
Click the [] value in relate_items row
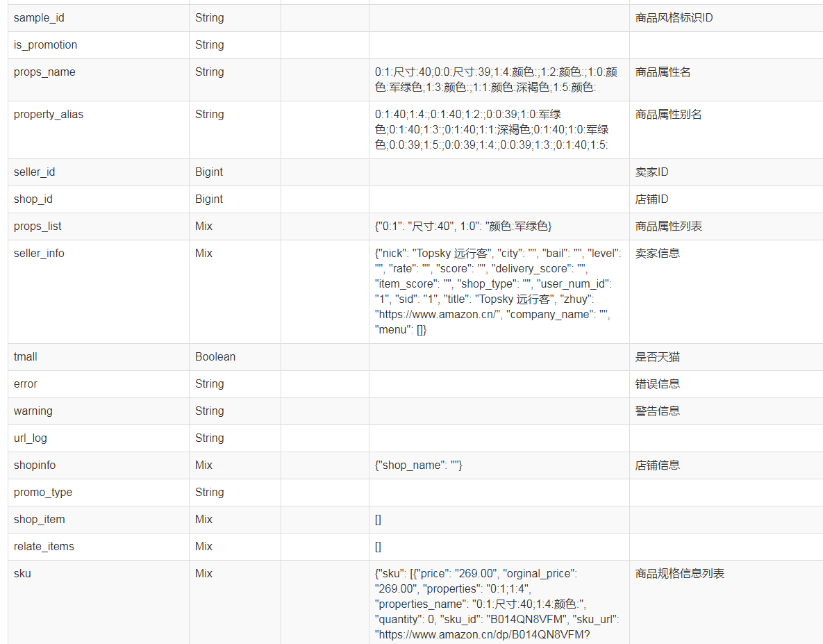tap(378, 547)
